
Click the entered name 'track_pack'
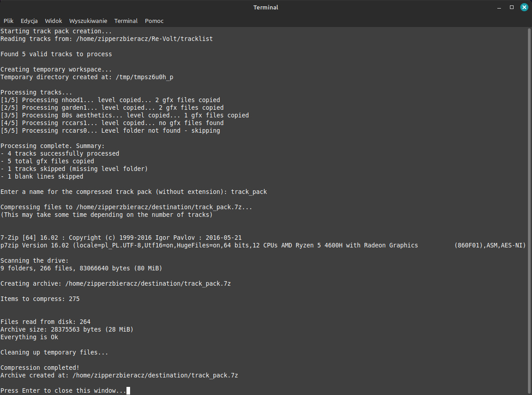(249, 192)
